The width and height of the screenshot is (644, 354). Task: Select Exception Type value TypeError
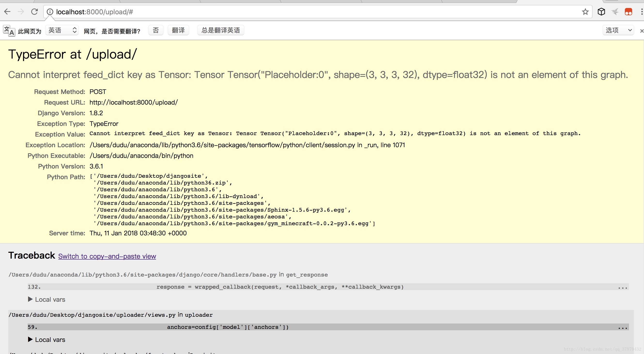click(x=104, y=124)
